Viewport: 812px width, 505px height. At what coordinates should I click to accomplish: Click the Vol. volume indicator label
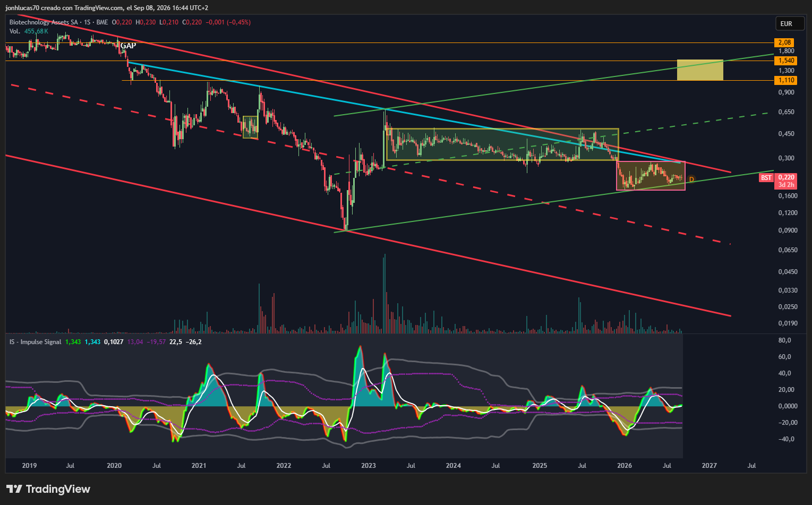15,31
